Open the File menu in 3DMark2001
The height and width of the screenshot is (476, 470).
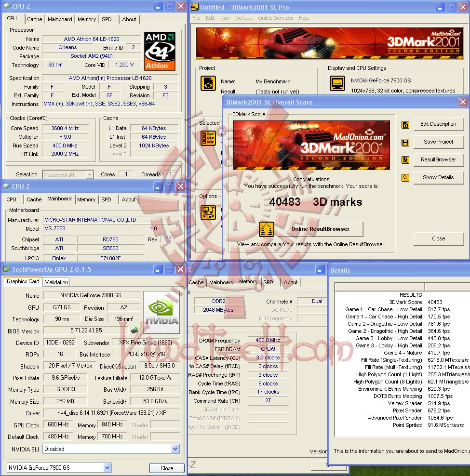pyautogui.click(x=196, y=18)
